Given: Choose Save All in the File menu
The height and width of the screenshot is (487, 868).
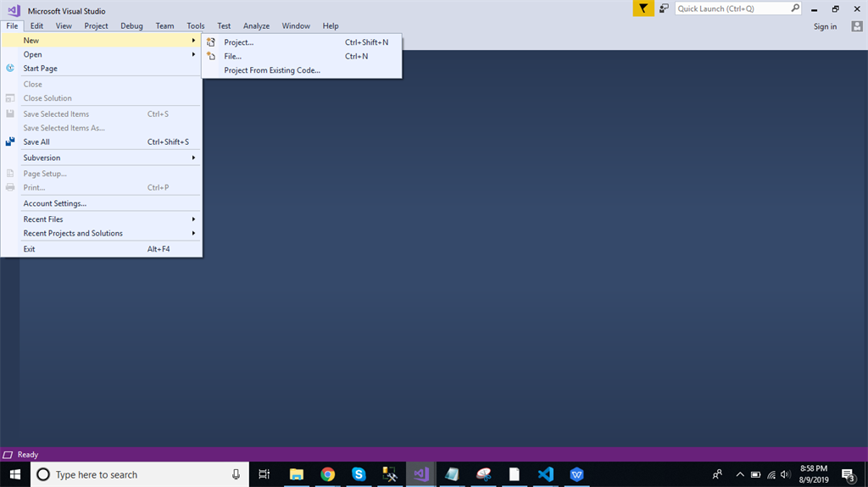Looking at the screenshot, I should (x=102, y=141).
